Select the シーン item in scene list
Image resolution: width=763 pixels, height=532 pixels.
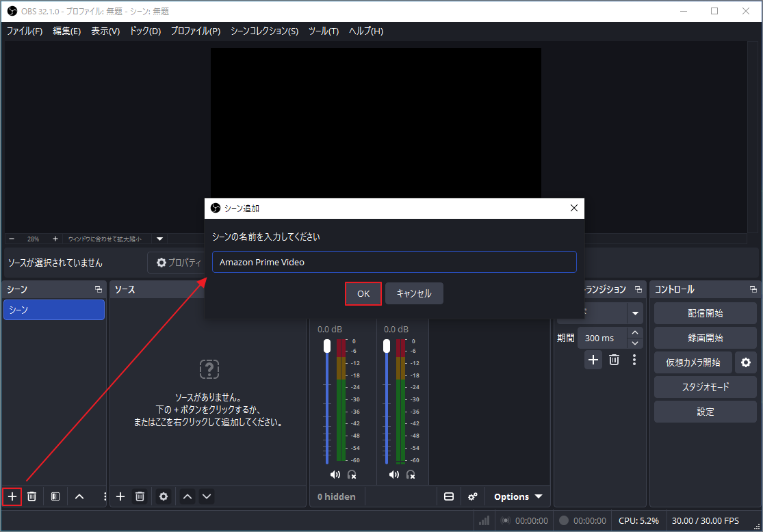pos(54,310)
